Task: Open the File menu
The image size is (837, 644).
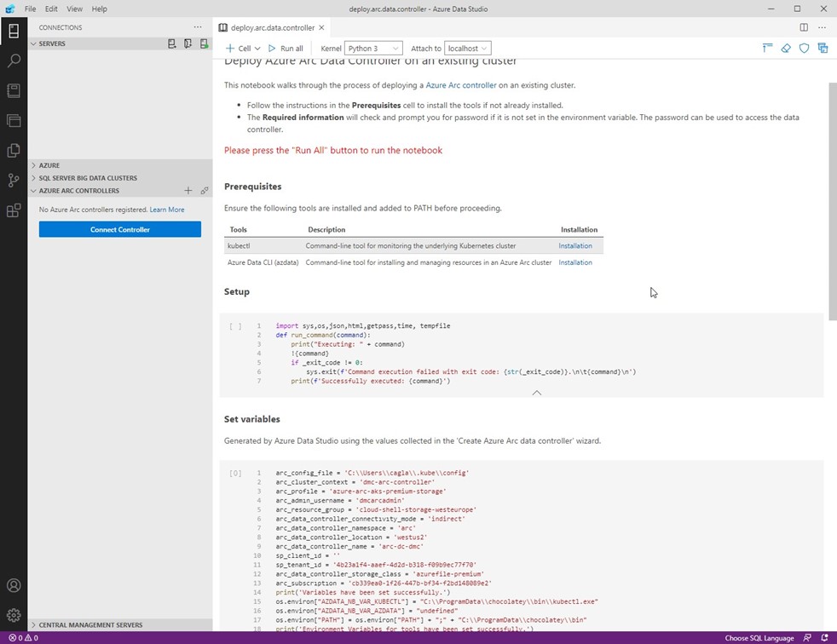Action: coord(31,9)
